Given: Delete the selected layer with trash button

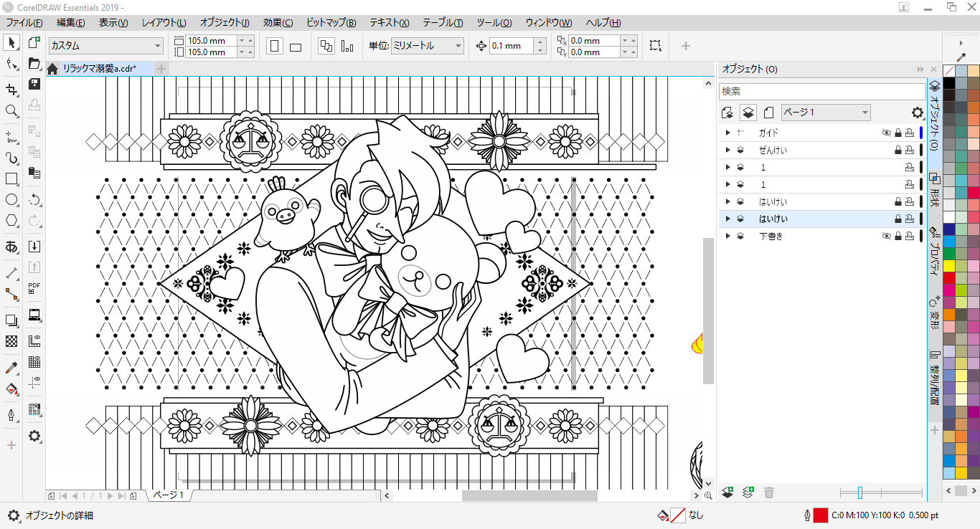Looking at the screenshot, I should click(x=769, y=492).
